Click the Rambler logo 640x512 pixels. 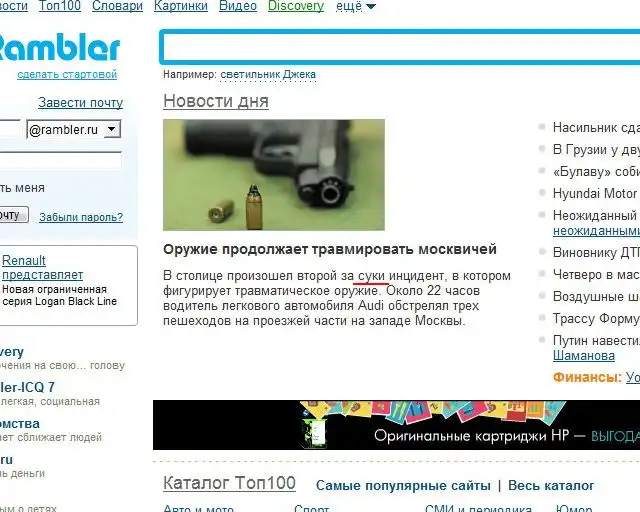[60, 47]
